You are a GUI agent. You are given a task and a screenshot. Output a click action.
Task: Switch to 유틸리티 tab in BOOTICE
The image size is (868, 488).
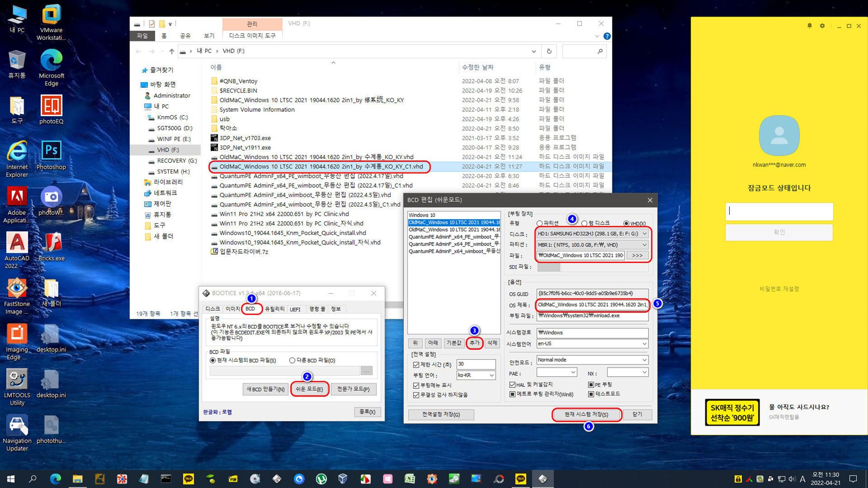[x=274, y=309]
